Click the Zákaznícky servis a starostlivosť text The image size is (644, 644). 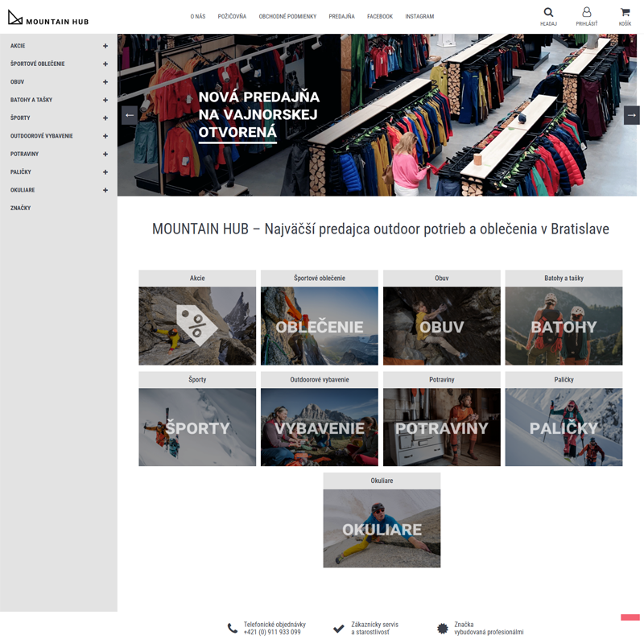click(374, 628)
